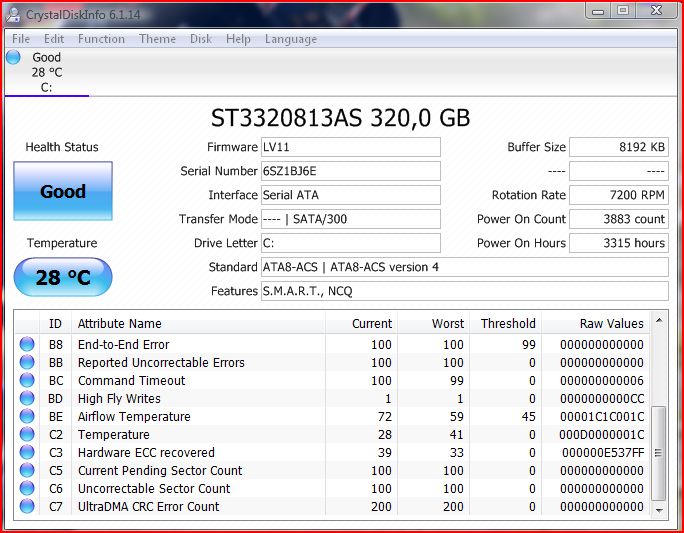Click the scrollbar down arrow in attribute list

(x=659, y=510)
